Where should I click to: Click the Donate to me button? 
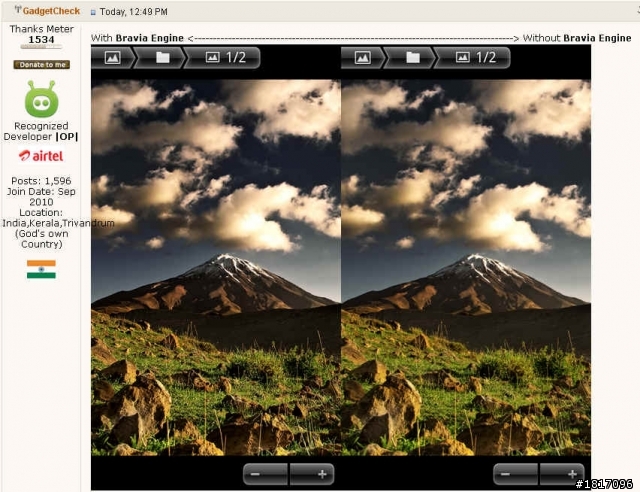pyautogui.click(x=42, y=65)
